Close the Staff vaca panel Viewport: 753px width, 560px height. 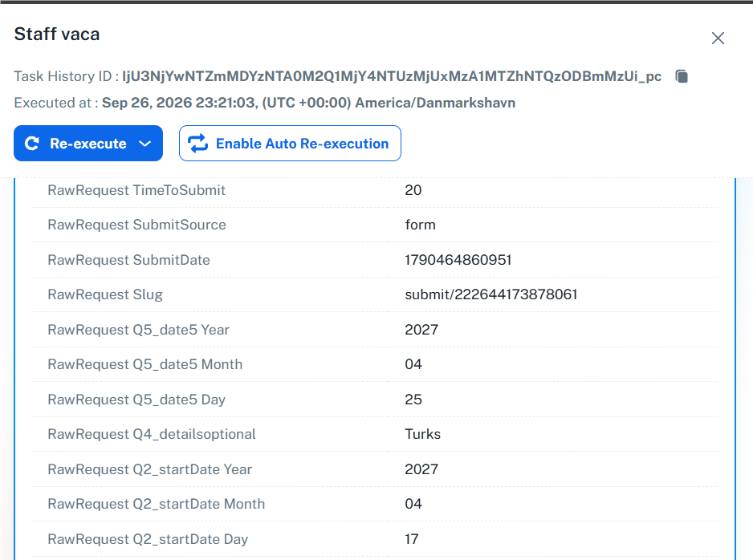718,39
